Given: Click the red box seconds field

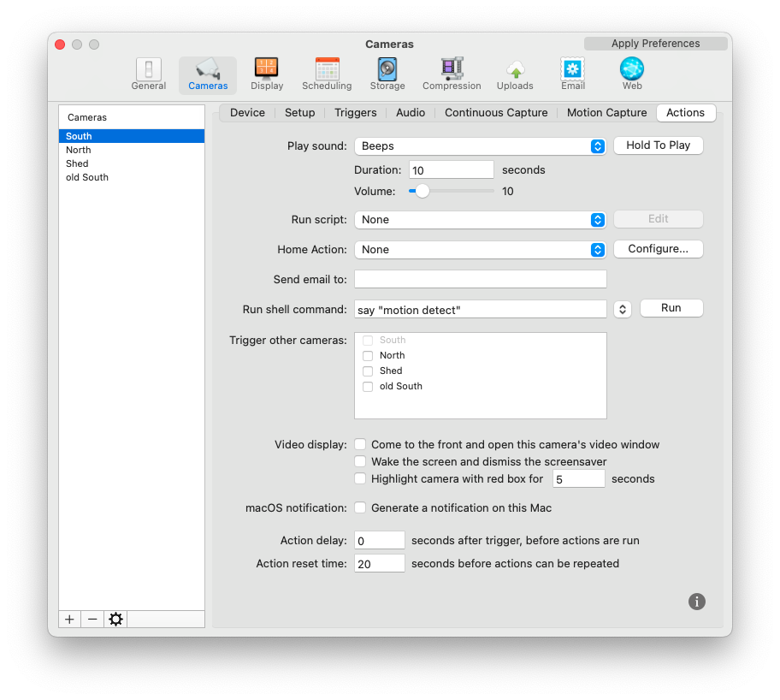Looking at the screenshot, I should click(578, 479).
